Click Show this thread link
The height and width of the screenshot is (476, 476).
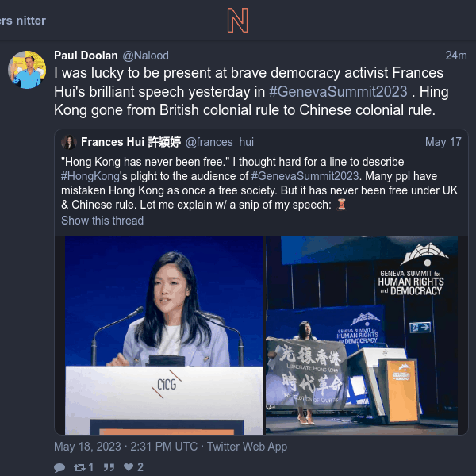click(x=102, y=221)
